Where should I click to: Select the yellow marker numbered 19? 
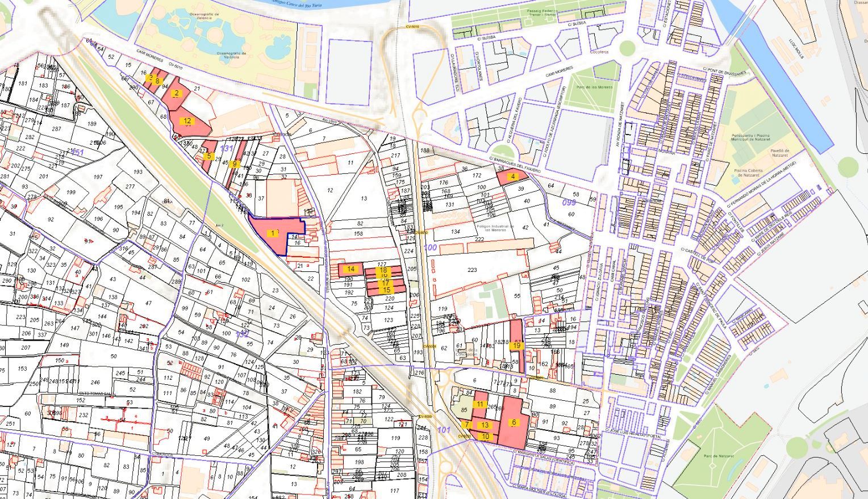(517, 346)
